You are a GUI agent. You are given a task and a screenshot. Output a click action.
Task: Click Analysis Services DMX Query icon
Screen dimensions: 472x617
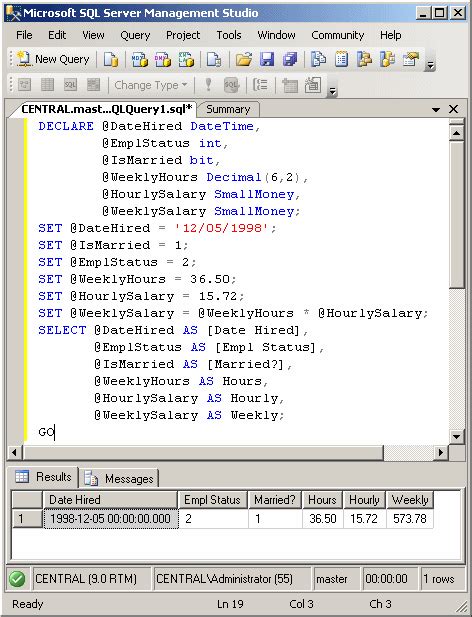[163, 60]
